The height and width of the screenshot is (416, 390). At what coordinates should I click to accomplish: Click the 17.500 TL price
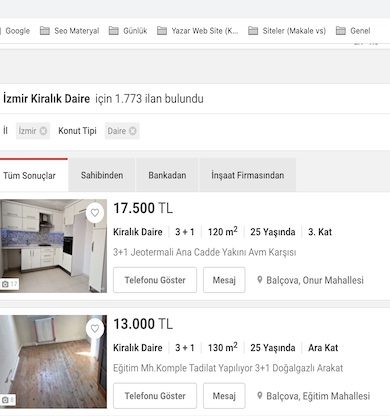click(x=143, y=208)
